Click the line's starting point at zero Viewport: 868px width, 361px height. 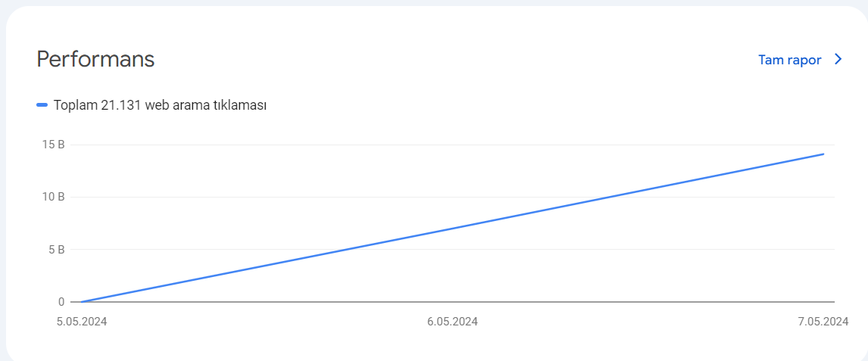coord(82,302)
